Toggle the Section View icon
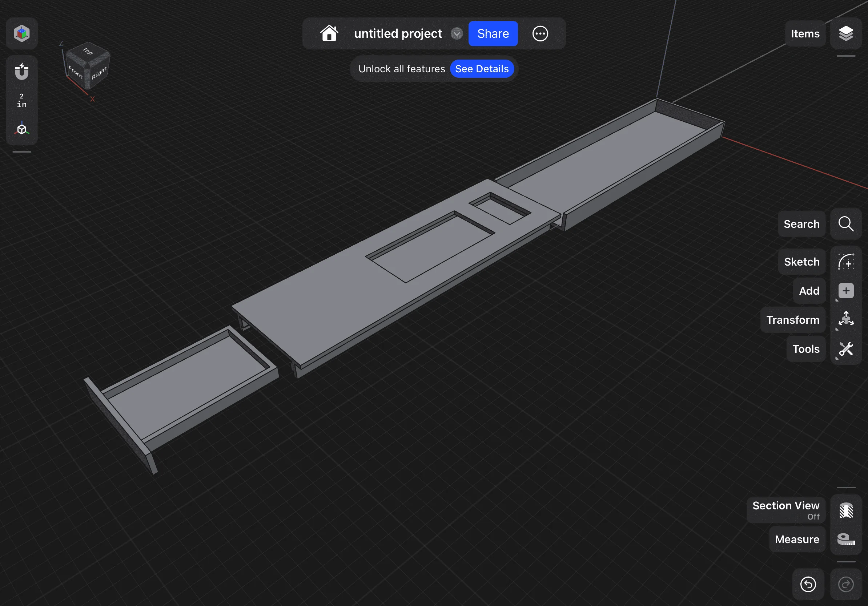The image size is (868, 606). coord(846,510)
